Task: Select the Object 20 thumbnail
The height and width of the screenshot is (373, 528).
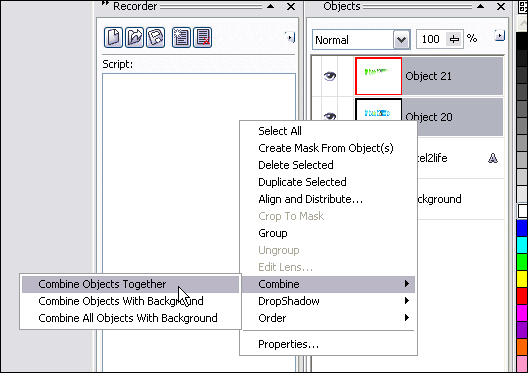Action: (x=378, y=109)
